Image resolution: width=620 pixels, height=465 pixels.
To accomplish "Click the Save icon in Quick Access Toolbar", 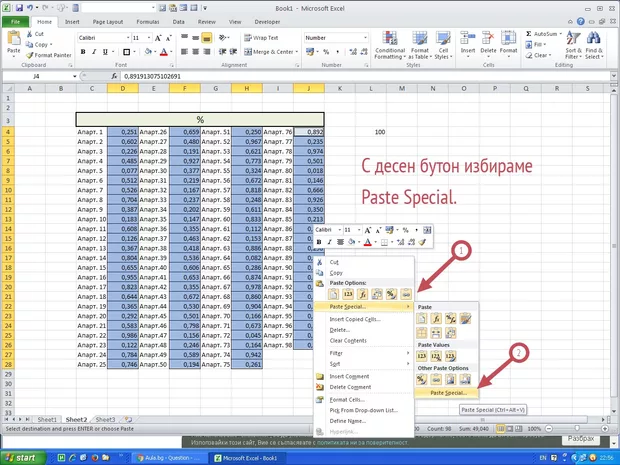I will (19, 8).
